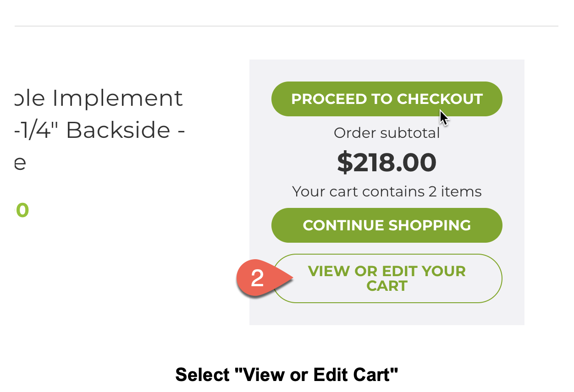Click the '2 items' count in cart text
574x392 pixels.
[x=455, y=191]
